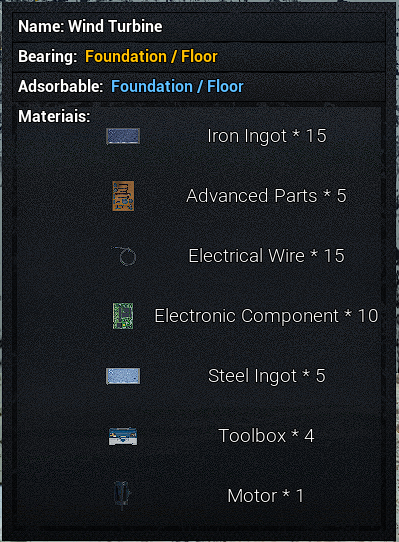Click the yellow Foundation / Floor bearing text
This screenshot has width=399, height=542.
151,56
